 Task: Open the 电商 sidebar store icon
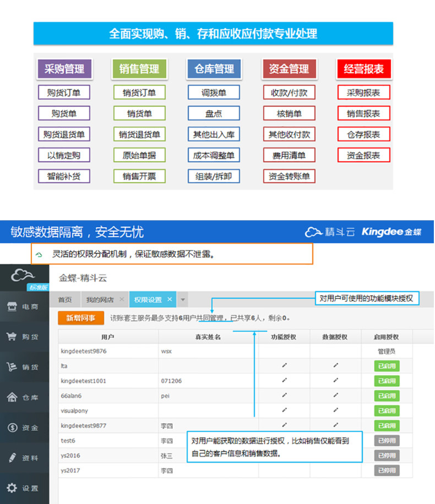click(12, 306)
